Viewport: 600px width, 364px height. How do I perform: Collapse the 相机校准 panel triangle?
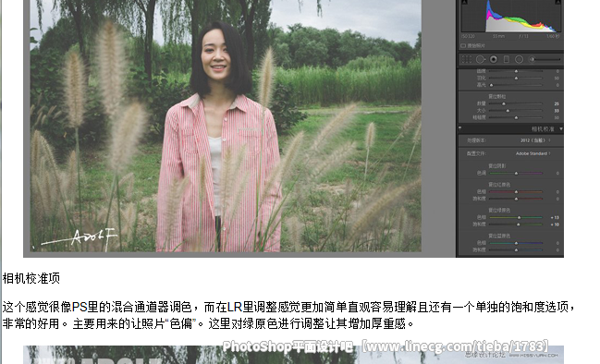[560, 128]
